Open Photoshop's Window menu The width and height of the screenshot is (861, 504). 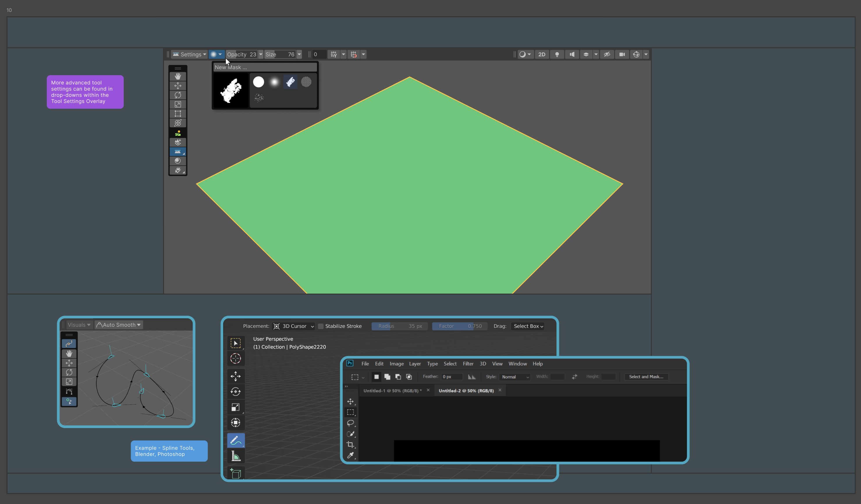[x=518, y=364]
